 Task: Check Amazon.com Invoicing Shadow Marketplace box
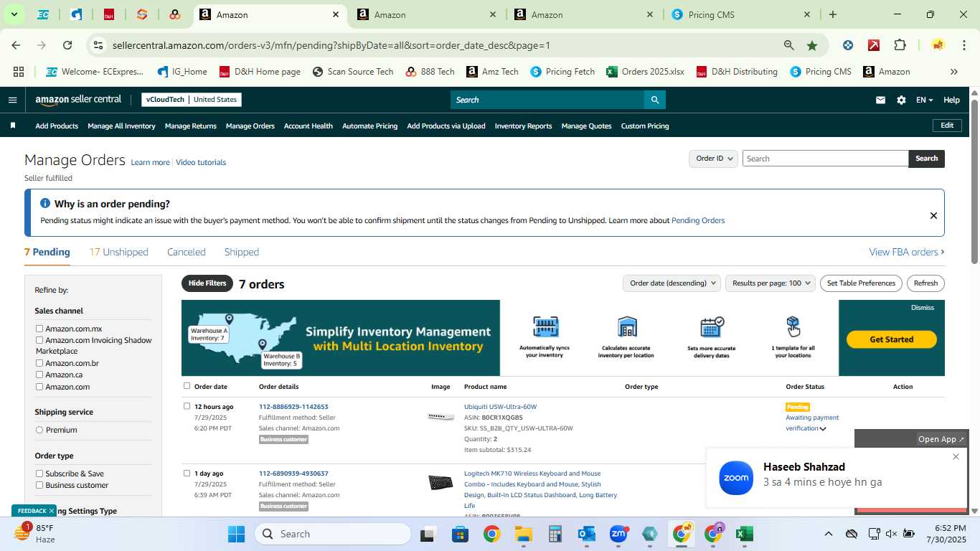click(39, 340)
